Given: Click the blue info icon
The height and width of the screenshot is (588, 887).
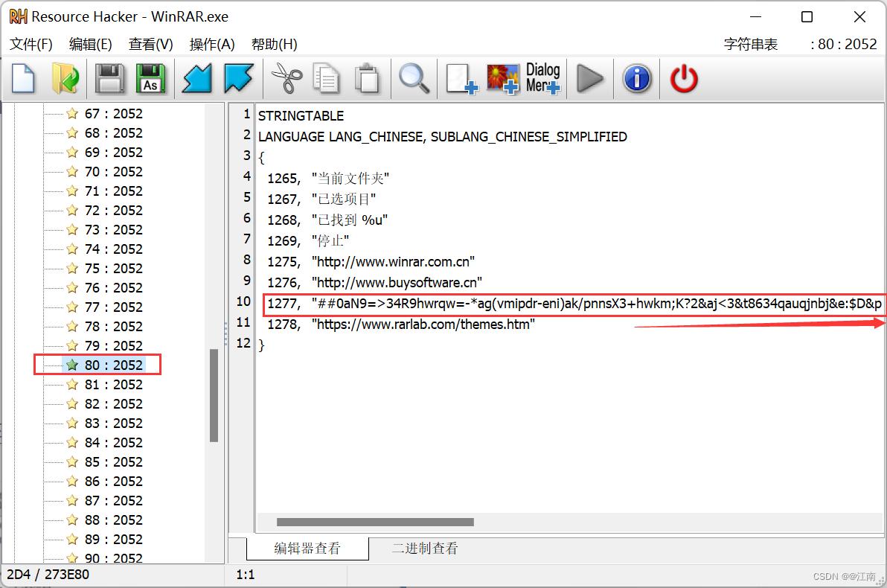Looking at the screenshot, I should pos(637,78).
